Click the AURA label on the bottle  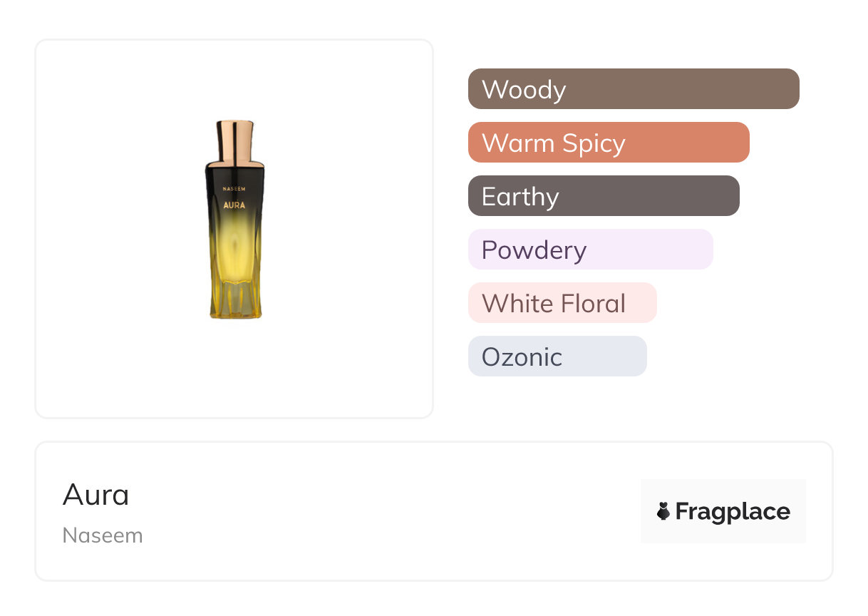coord(234,205)
